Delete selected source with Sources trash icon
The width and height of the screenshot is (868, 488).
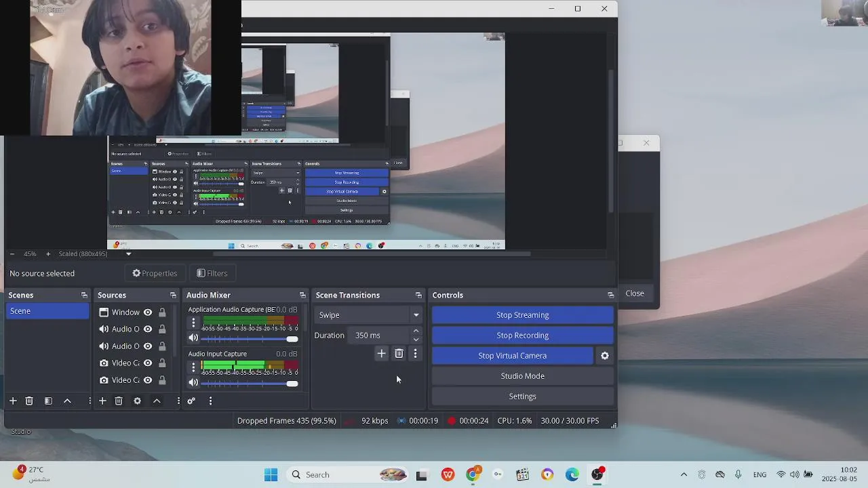point(119,401)
